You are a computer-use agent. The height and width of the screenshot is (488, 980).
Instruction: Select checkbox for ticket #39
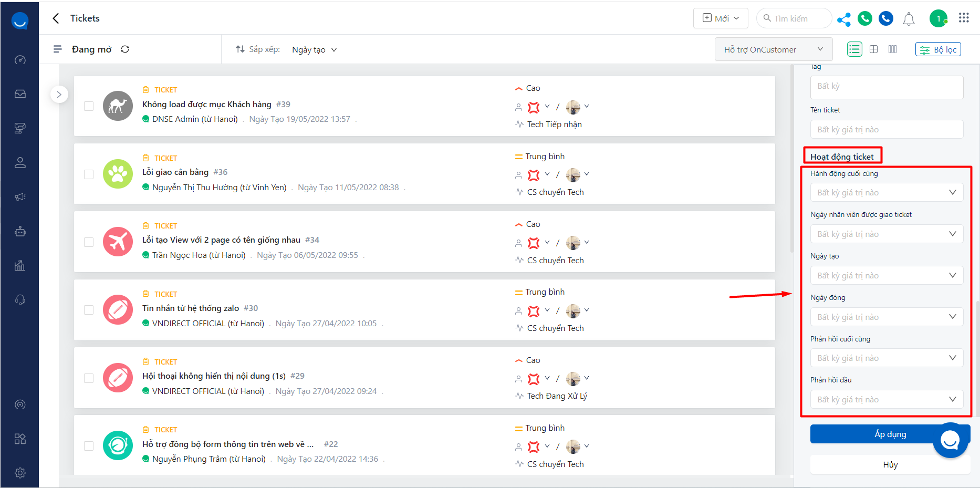(x=89, y=106)
